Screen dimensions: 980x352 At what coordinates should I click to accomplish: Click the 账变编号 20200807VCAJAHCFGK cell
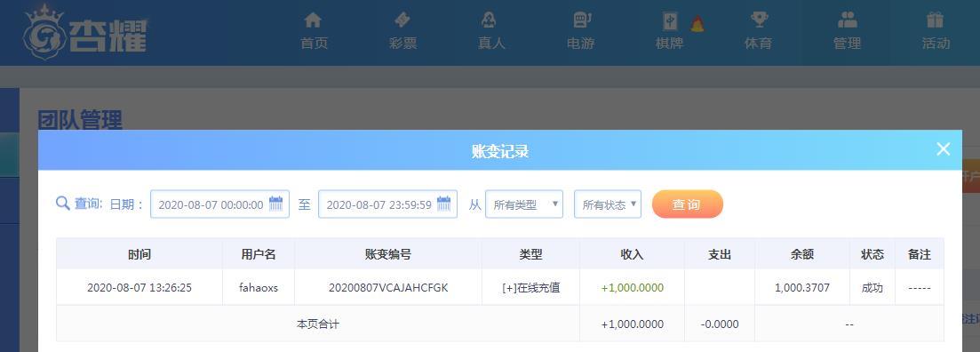coord(388,288)
